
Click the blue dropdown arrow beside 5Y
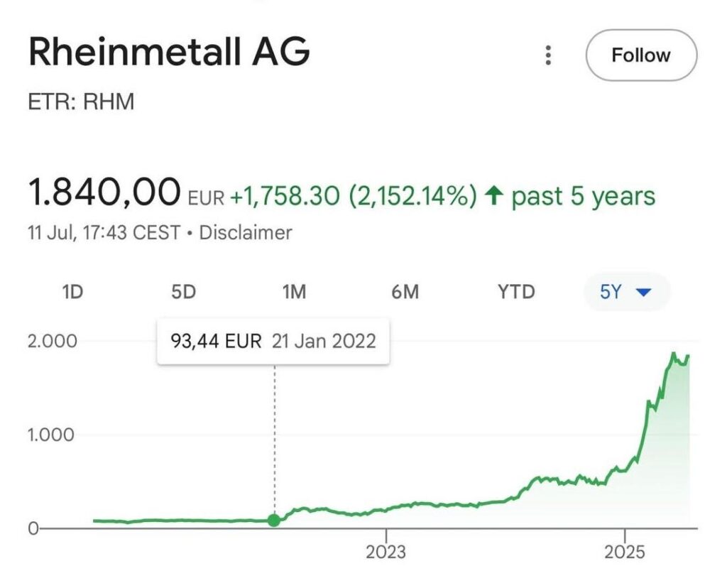[x=644, y=293]
